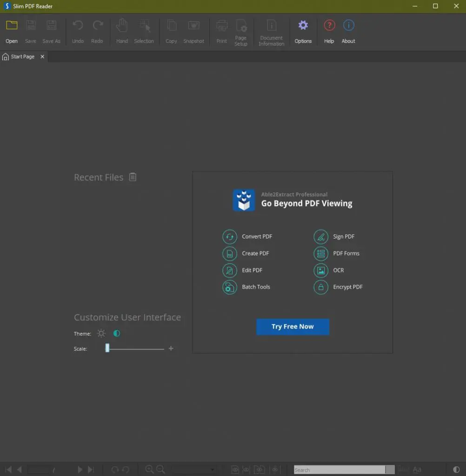Screen dimensions: 466x476
Task: Activate the Snapshot camera tool
Action: 193,26
